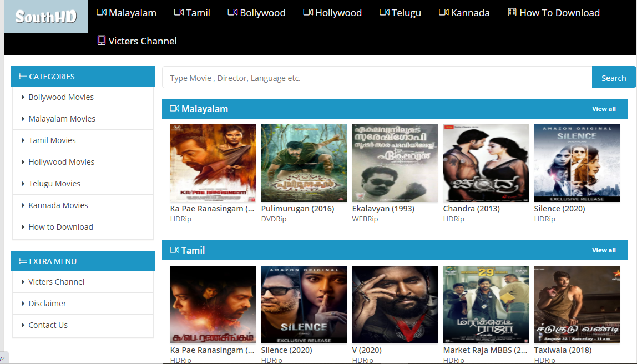Click camera icon in Malayalam section header
The width and height of the screenshot is (637, 364).
point(175,108)
